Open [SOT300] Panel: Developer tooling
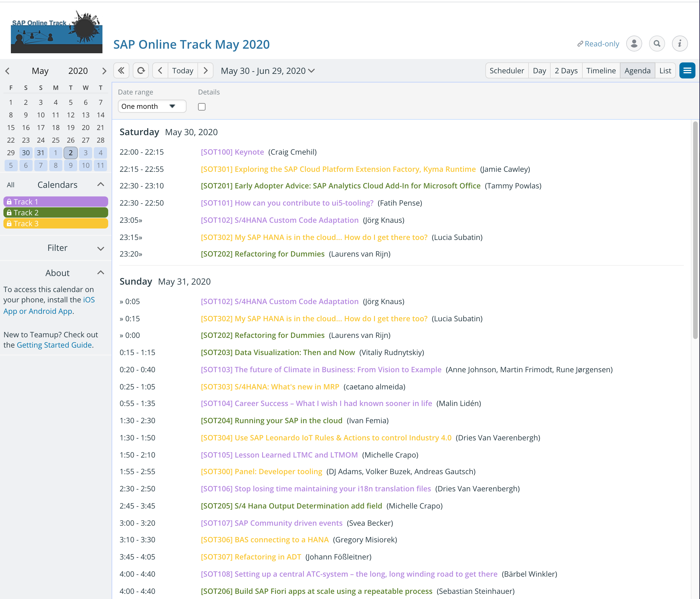700x599 pixels. click(x=262, y=472)
